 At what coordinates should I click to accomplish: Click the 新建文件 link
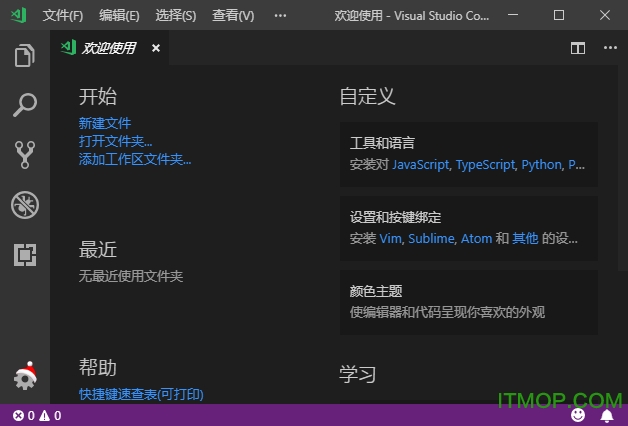tap(105, 123)
